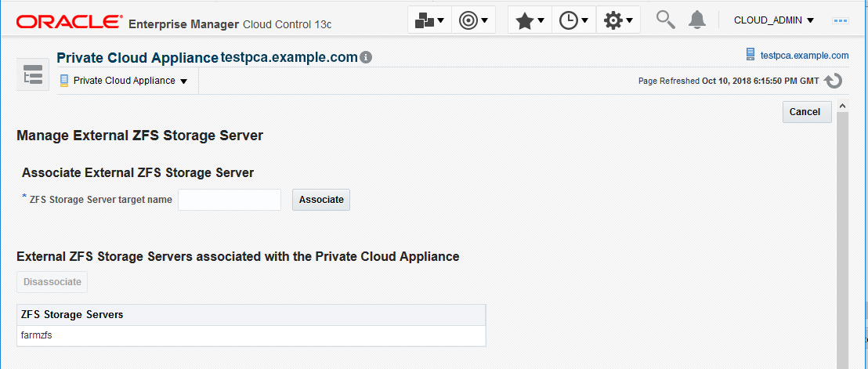This screenshot has width=868, height=369.
Task: Expand the CLOUD_ADMIN user dropdown
Action: (x=773, y=20)
